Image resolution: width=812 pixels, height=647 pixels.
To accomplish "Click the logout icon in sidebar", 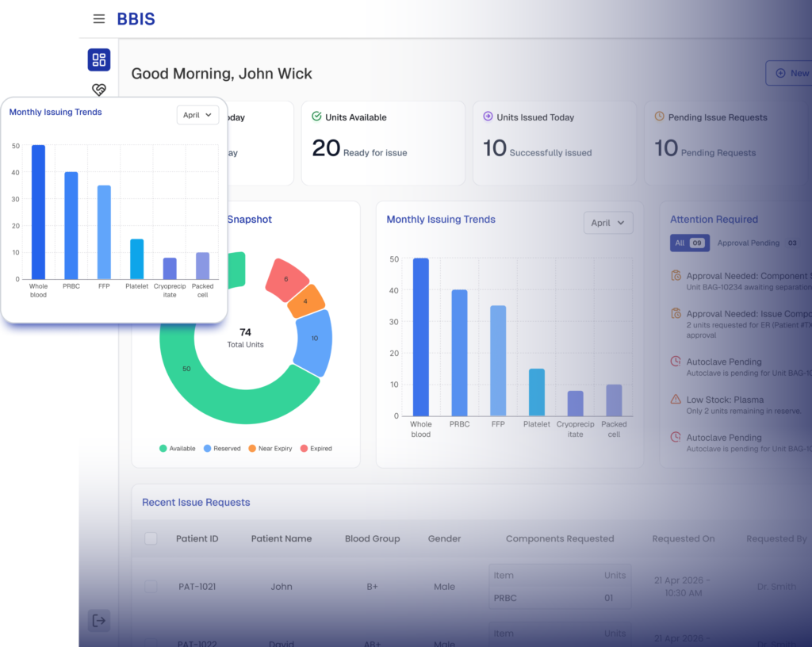I will (x=99, y=621).
